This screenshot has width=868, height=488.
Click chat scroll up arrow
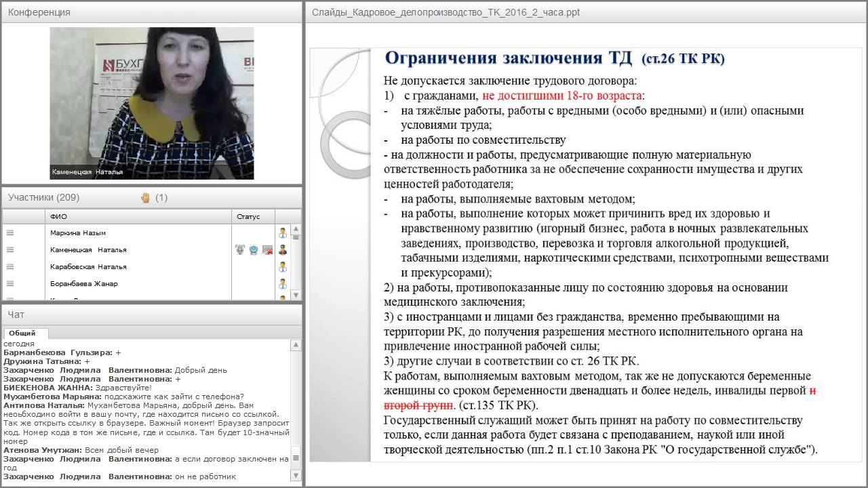click(x=296, y=345)
